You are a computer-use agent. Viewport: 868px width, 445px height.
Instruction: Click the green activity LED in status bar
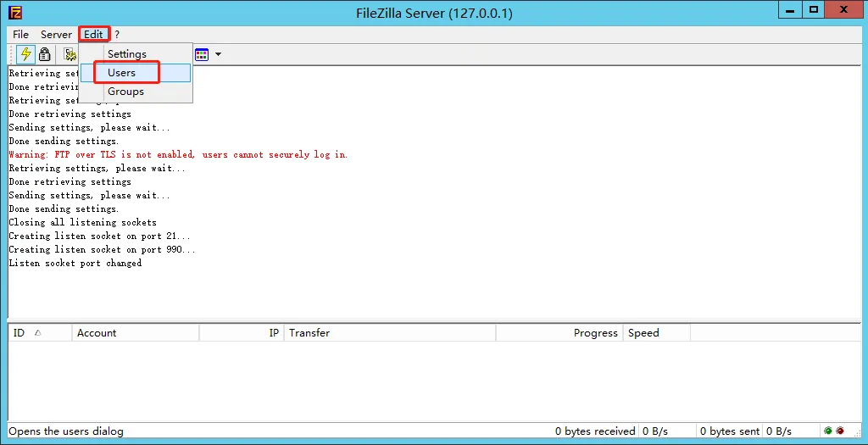(828, 431)
